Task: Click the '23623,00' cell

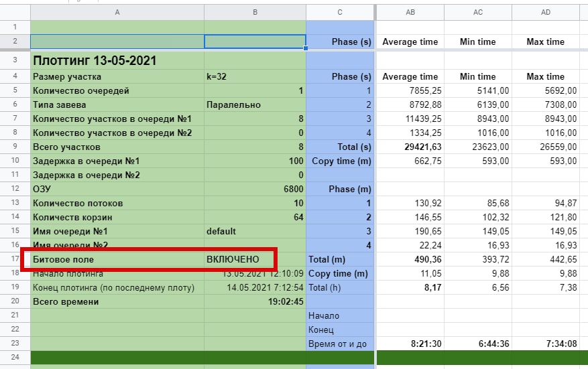Action: (x=478, y=147)
